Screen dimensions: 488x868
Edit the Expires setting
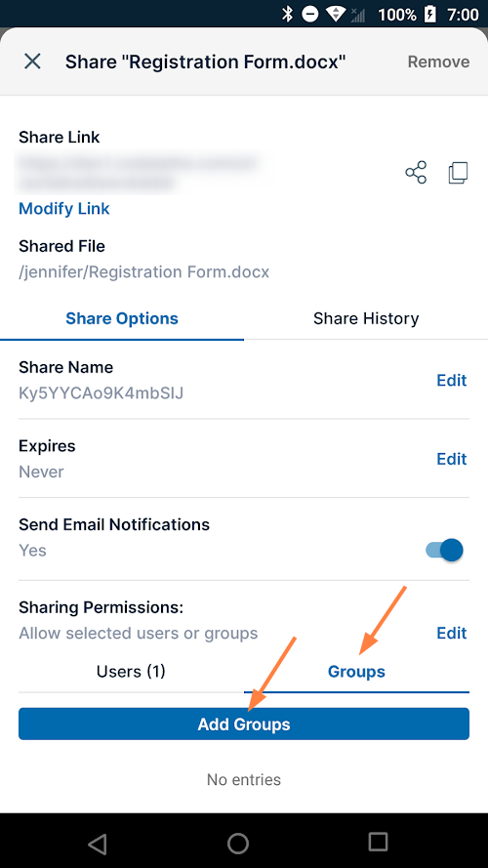(452, 459)
